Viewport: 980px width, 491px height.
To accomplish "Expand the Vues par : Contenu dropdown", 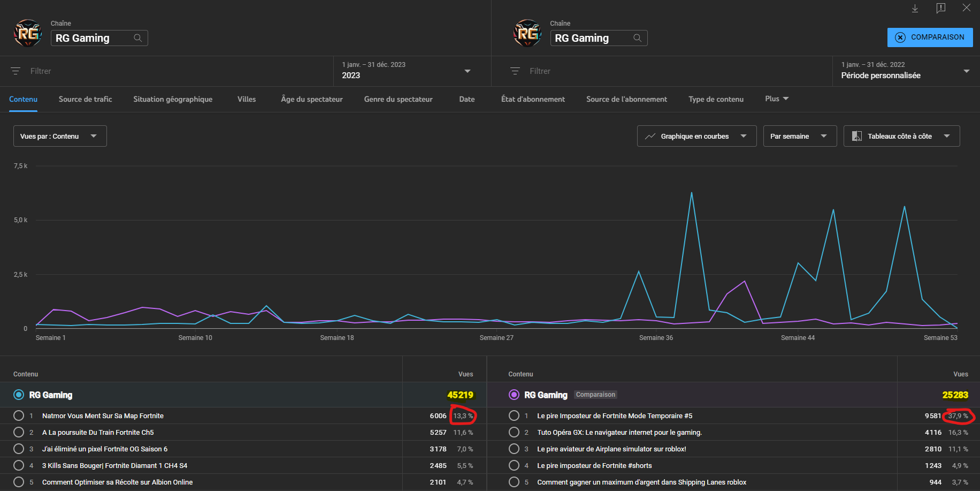I will [60, 136].
